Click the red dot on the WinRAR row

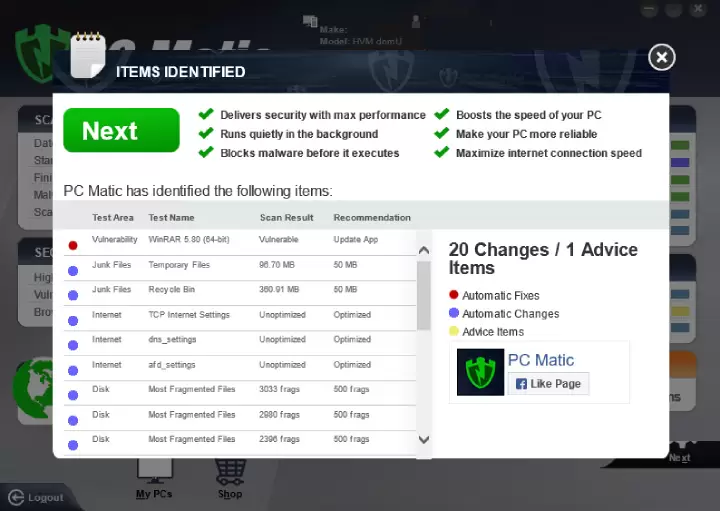point(73,246)
